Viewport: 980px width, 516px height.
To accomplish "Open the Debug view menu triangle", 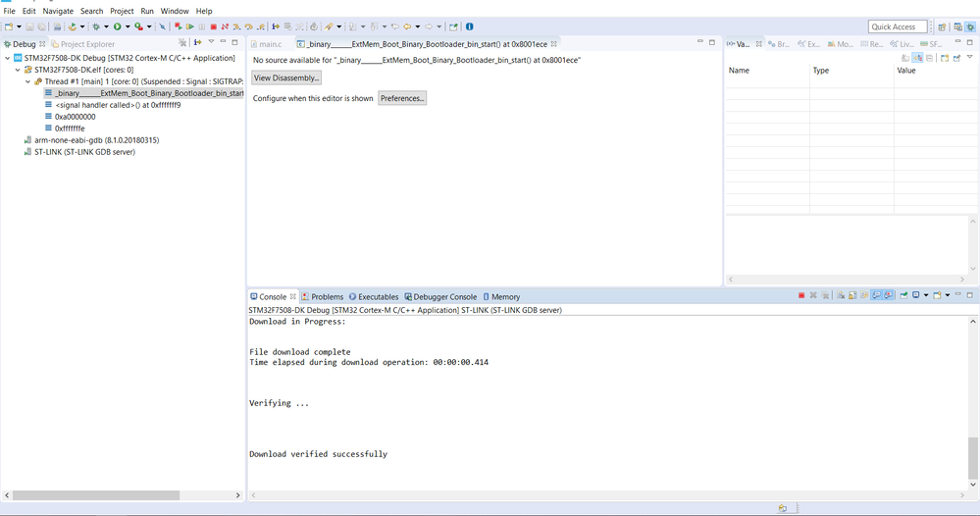I will click(x=211, y=42).
